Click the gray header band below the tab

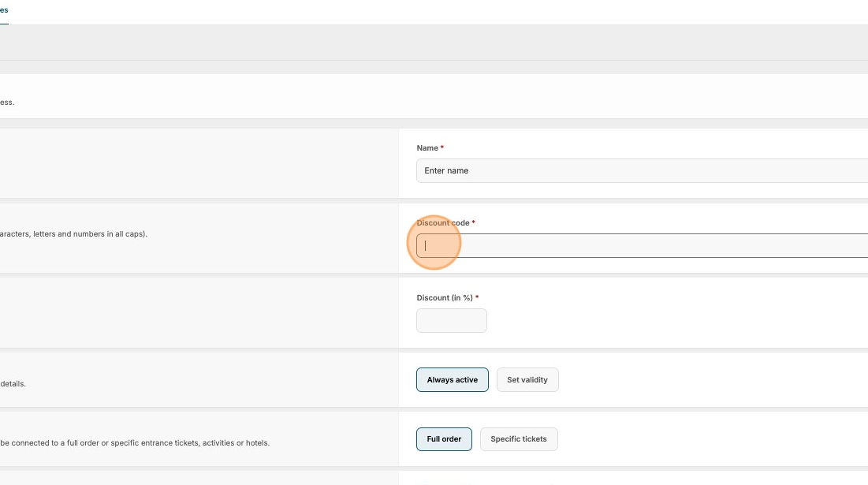434,43
